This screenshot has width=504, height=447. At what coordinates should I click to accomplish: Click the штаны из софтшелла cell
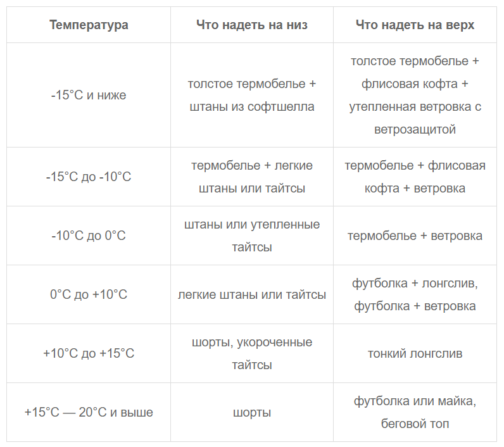click(x=252, y=95)
